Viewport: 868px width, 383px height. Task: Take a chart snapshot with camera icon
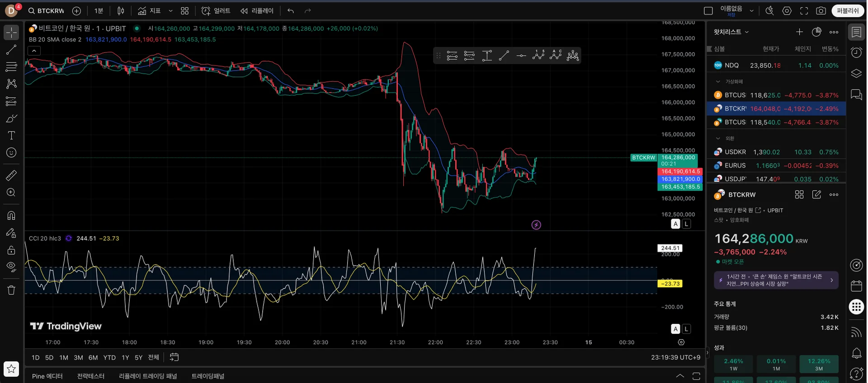[x=821, y=11]
